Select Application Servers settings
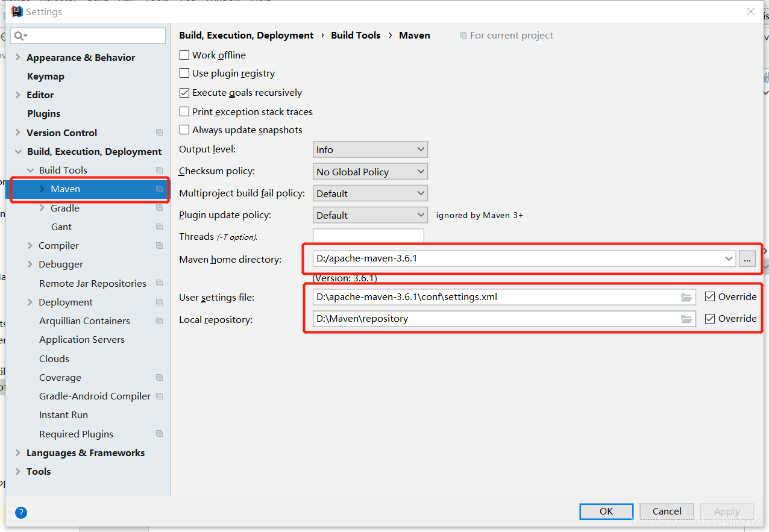The image size is (769, 532). click(82, 340)
